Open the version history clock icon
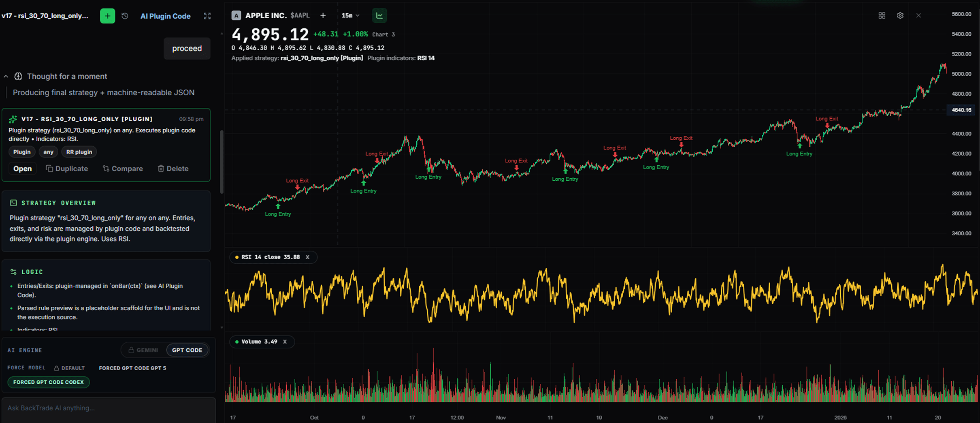Image resolution: width=980 pixels, height=423 pixels. click(125, 16)
